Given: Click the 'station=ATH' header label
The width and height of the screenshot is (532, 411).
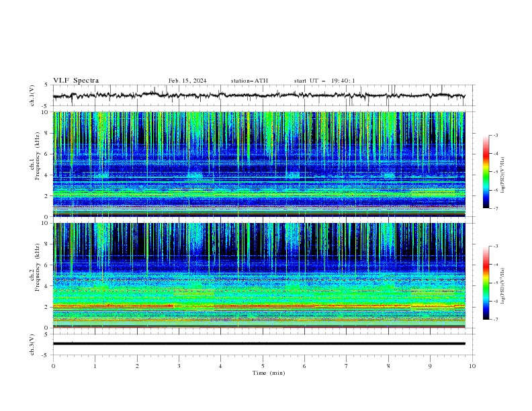Looking at the screenshot, I should 249,81.
